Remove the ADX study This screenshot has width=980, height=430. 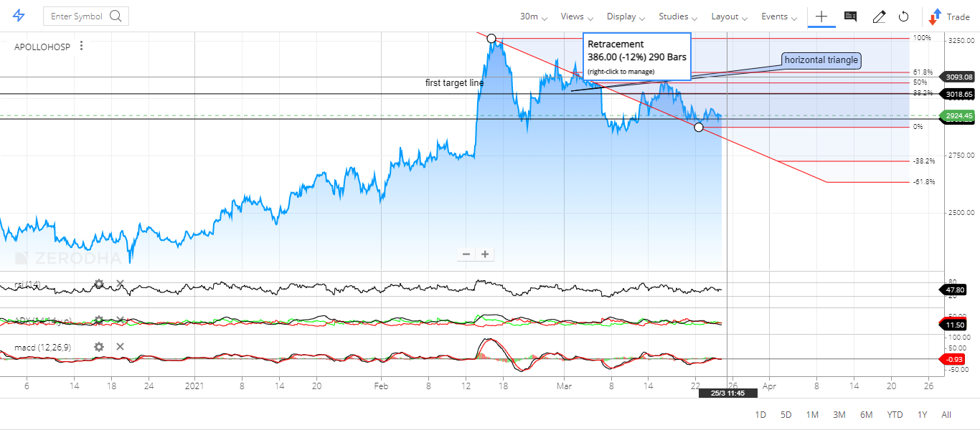pyautogui.click(x=120, y=320)
